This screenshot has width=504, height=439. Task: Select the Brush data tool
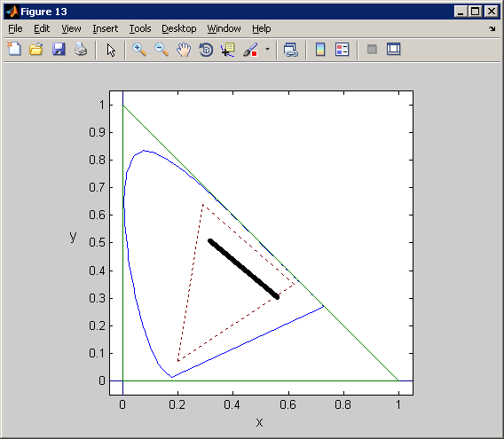coord(250,50)
